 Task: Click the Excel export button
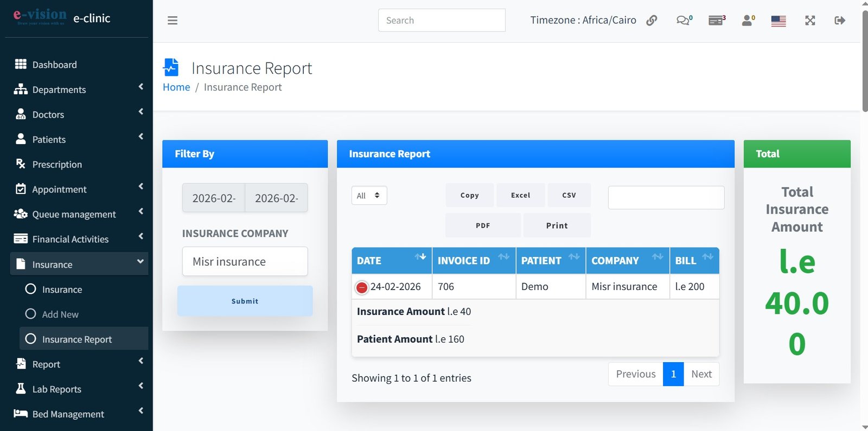[521, 195]
